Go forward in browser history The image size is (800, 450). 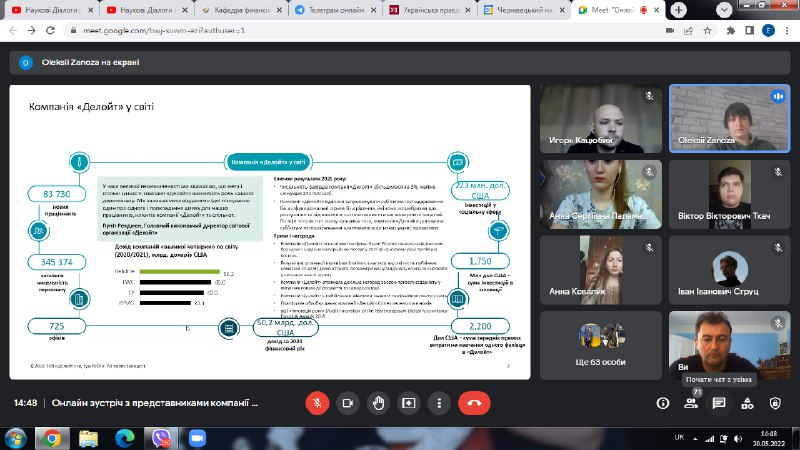click(x=32, y=31)
